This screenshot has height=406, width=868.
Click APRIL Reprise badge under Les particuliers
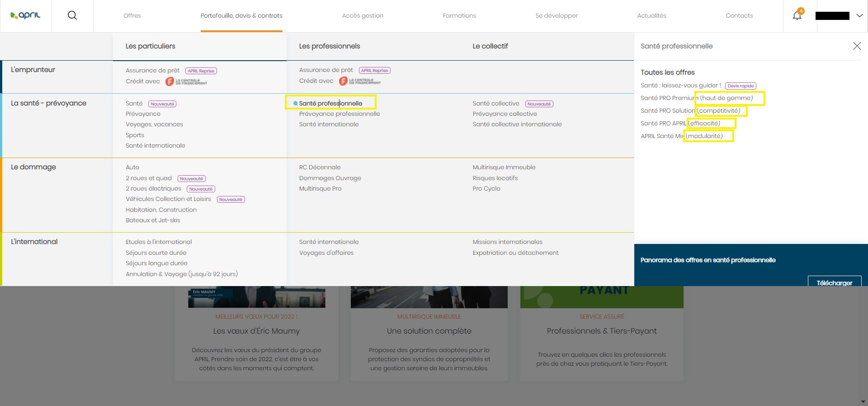point(201,71)
